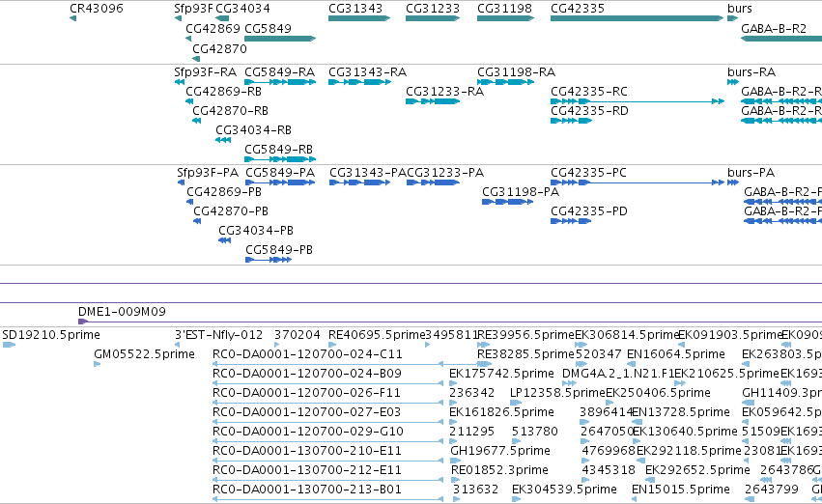The image size is (822, 504).
Task: Select the 513780 EST label
Action: coord(535,432)
